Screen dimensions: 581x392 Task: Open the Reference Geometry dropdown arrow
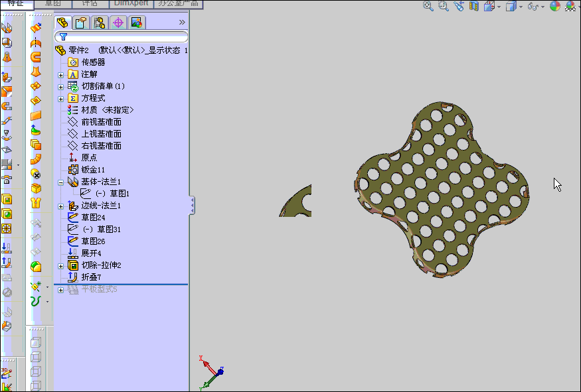(47, 287)
